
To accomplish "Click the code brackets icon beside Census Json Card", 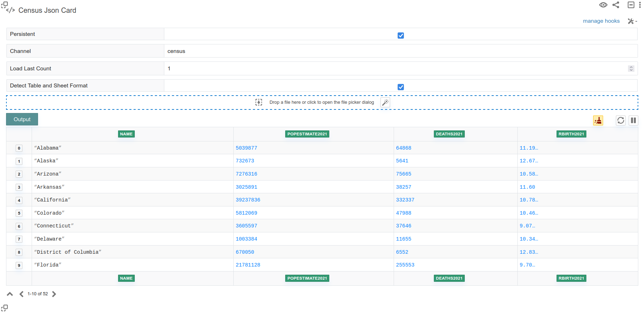I will coord(11,10).
